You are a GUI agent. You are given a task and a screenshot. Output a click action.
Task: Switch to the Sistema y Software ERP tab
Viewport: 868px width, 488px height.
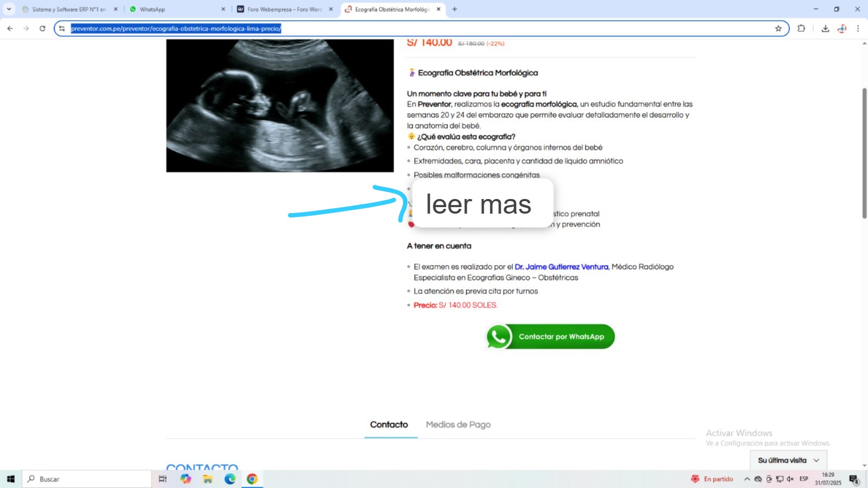point(69,9)
